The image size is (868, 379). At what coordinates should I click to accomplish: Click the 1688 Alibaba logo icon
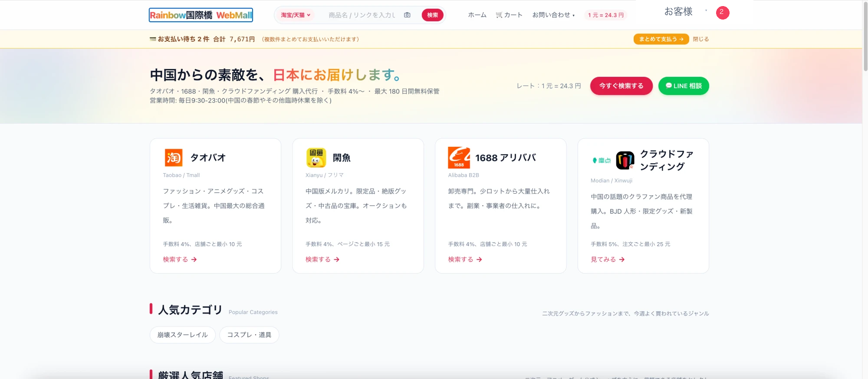pos(459,158)
